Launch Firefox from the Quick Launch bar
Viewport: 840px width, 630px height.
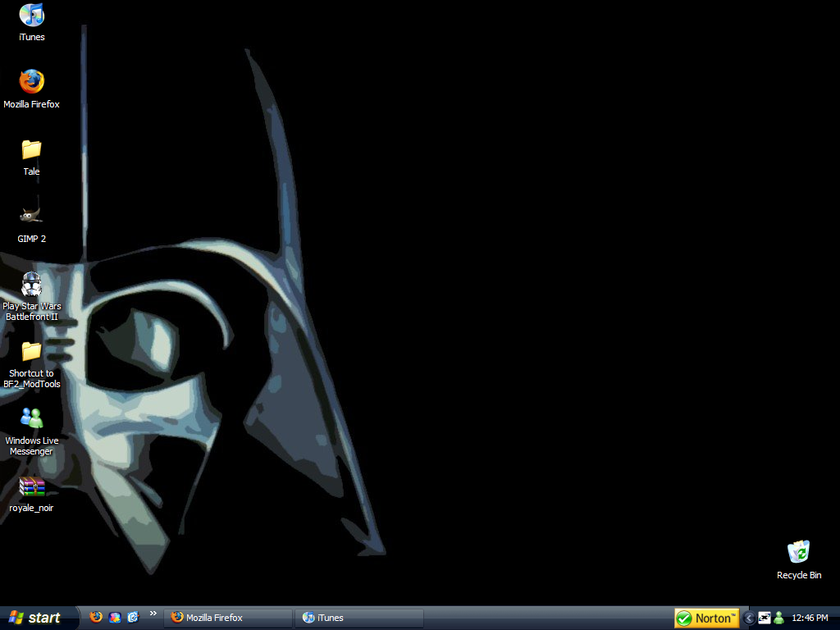(x=96, y=617)
